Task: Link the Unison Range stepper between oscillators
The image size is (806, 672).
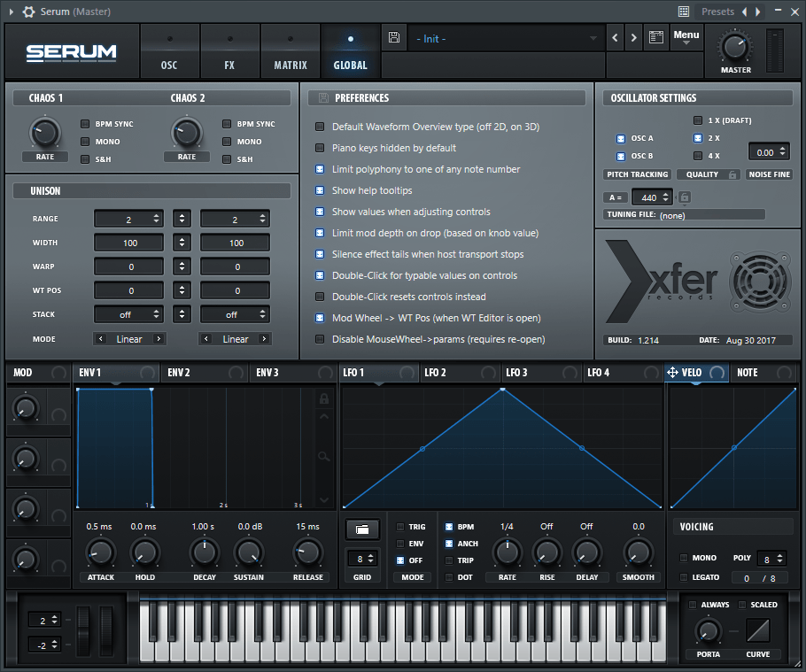Action: (x=182, y=219)
